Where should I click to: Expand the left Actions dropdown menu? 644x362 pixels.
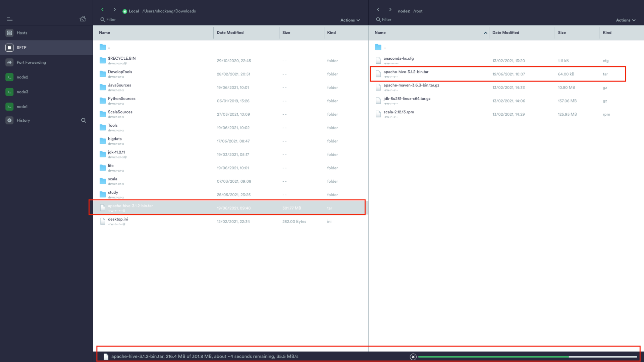(x=350, y=20)
